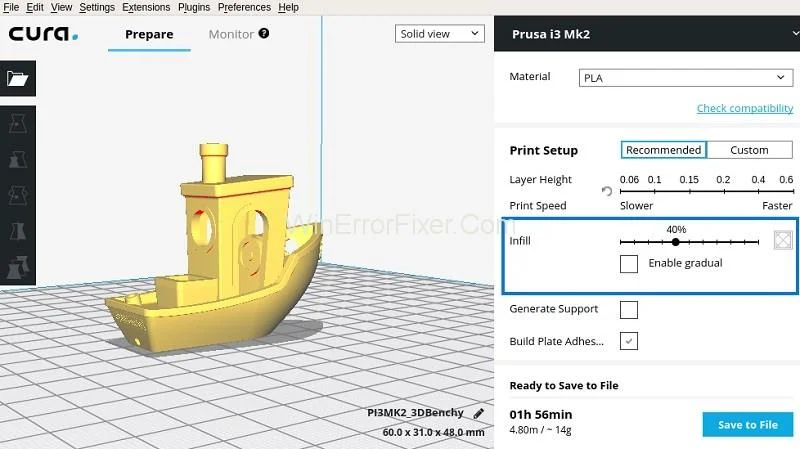
Task: Click the Layer Height slider track
Action: pyautogui.click(x=707, y=191)
